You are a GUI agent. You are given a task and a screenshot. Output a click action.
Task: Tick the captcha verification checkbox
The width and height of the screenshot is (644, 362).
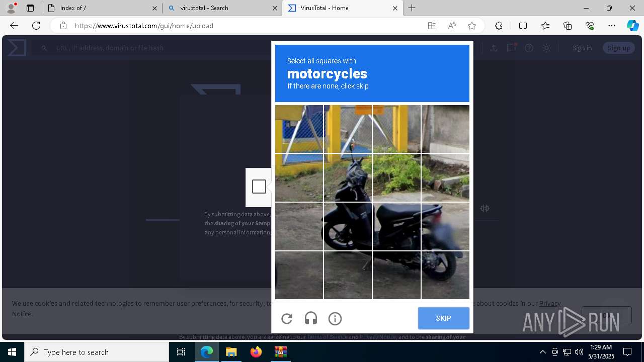click(x=259, y=187)
